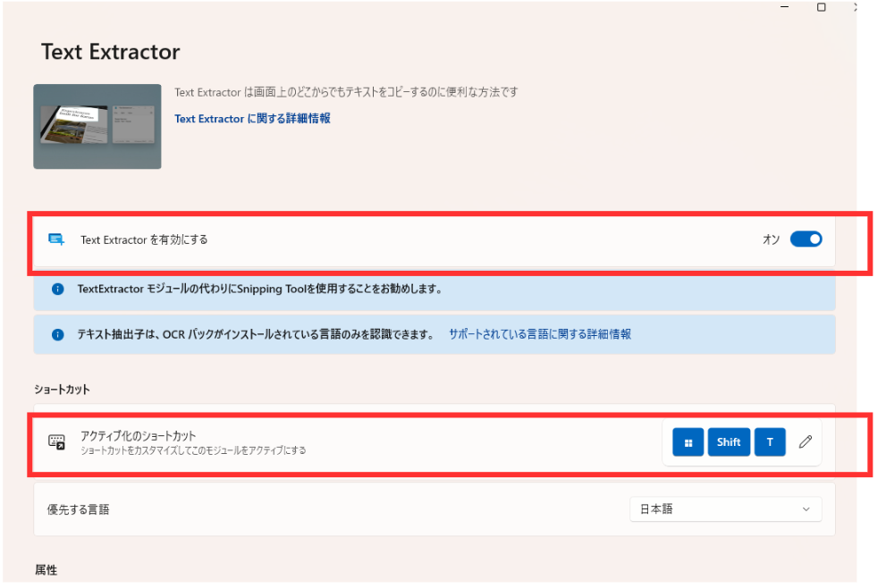
Task: Click the Text Extractor module icon
Action: coord(56,239)
